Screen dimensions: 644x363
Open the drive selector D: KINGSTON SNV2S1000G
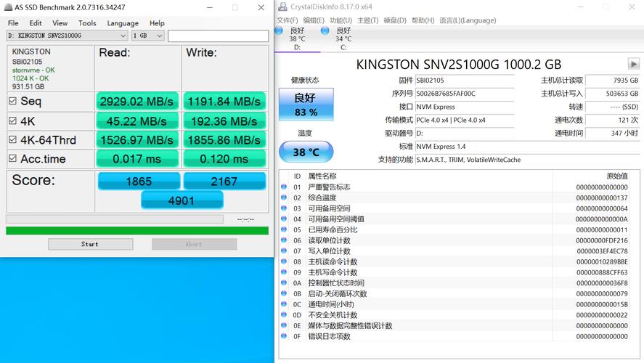[67, 36]
